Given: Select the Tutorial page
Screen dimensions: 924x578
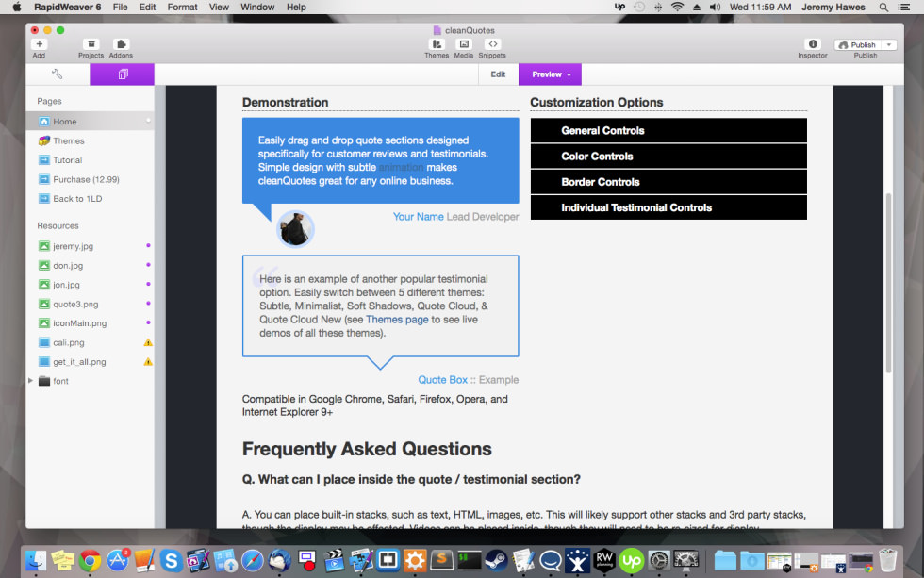Looking at the screenshot, I should (90, 160).
